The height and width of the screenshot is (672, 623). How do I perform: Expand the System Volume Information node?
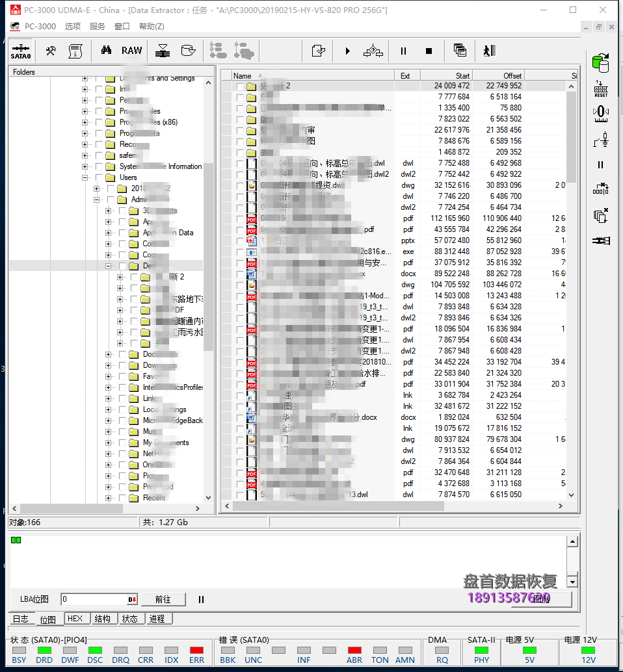[x=85, y=166]
